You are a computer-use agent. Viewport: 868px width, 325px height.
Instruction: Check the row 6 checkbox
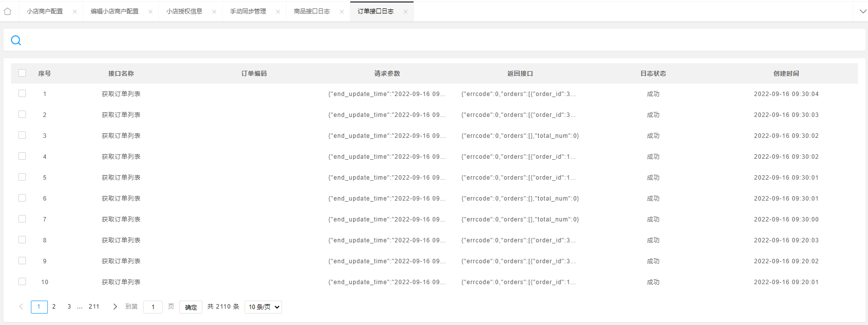22,198
